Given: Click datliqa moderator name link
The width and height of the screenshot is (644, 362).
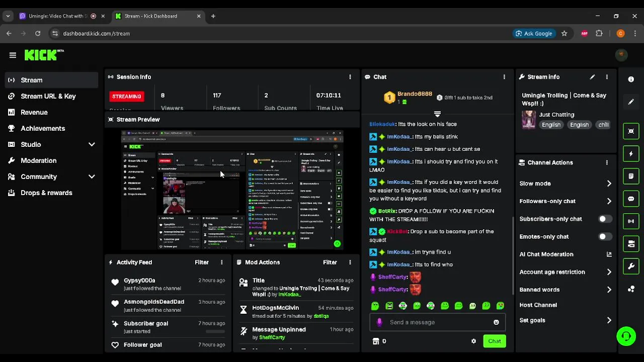Looking at the screenshot, I should (321, 316).
